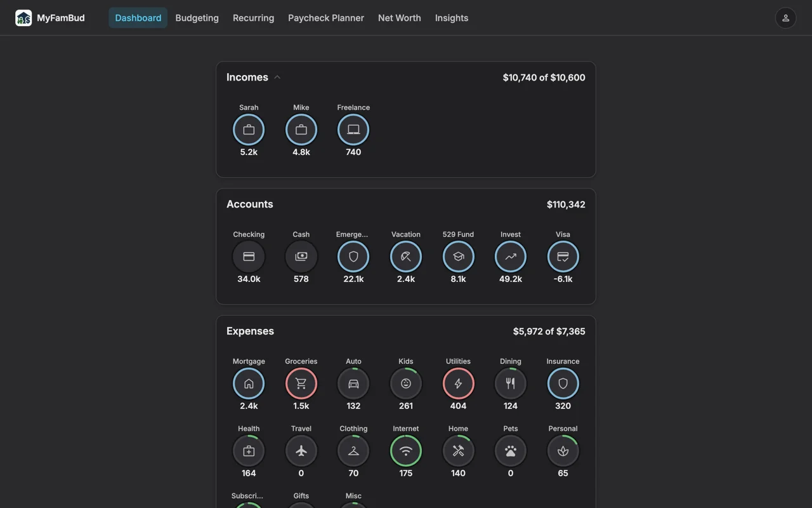Open the user profile menu icon

[x=785, y=18]
